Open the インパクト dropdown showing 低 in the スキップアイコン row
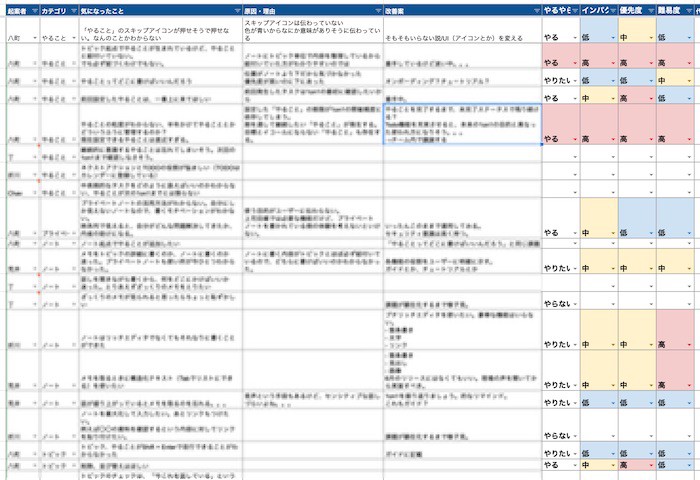 click(x=613, y=38)
